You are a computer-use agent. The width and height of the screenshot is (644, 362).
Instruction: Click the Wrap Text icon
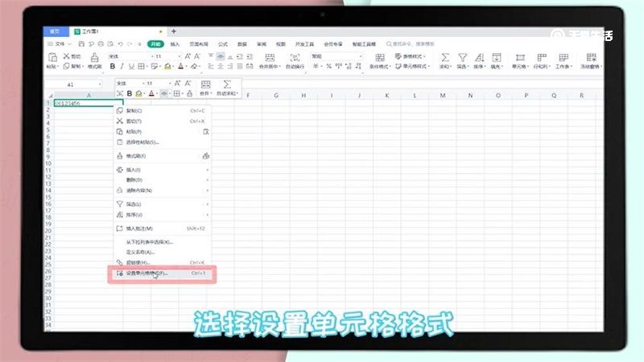[x=295, y=57]
